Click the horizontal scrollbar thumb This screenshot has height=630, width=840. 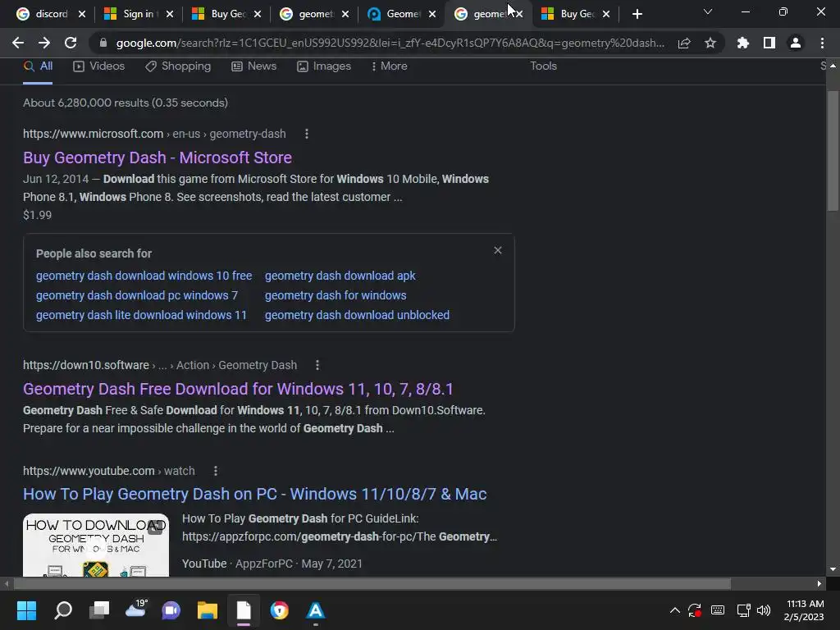pyautogui.click(x=372, y=583)
